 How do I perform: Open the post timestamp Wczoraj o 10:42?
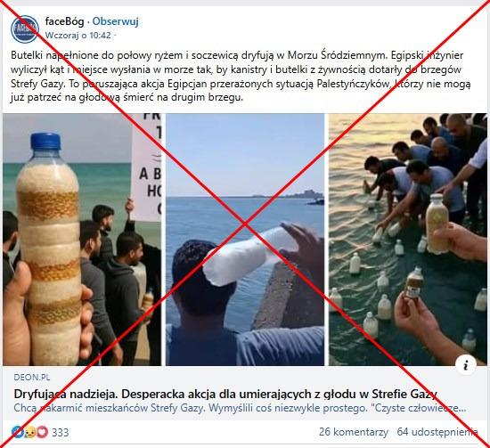(x=78, y=36)
